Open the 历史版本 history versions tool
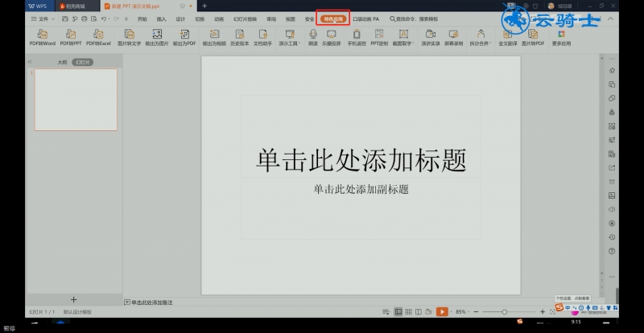Viewport: 644px width, 333px height. [239, 37]
